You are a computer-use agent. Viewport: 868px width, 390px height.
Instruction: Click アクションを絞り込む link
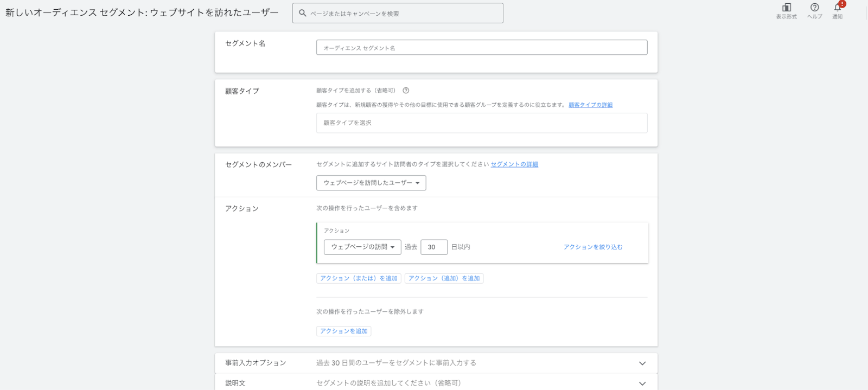(592, 247)
